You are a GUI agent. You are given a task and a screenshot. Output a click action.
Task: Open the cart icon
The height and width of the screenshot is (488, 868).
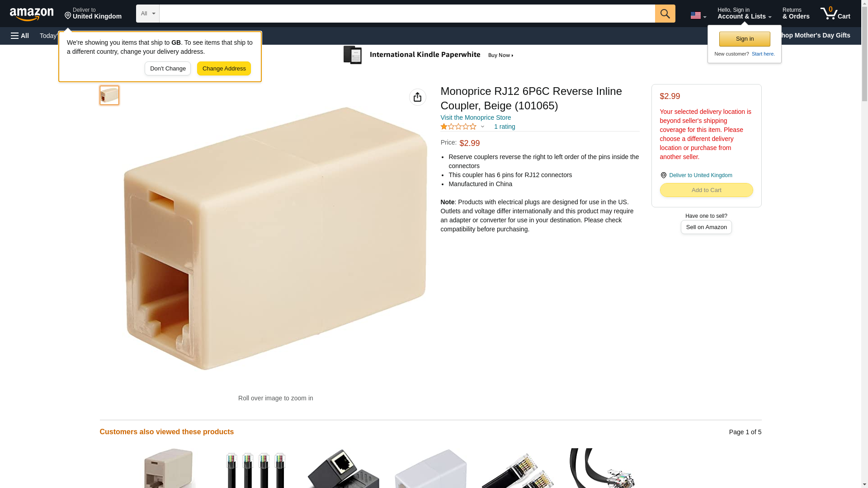click(x=835, y=14)
